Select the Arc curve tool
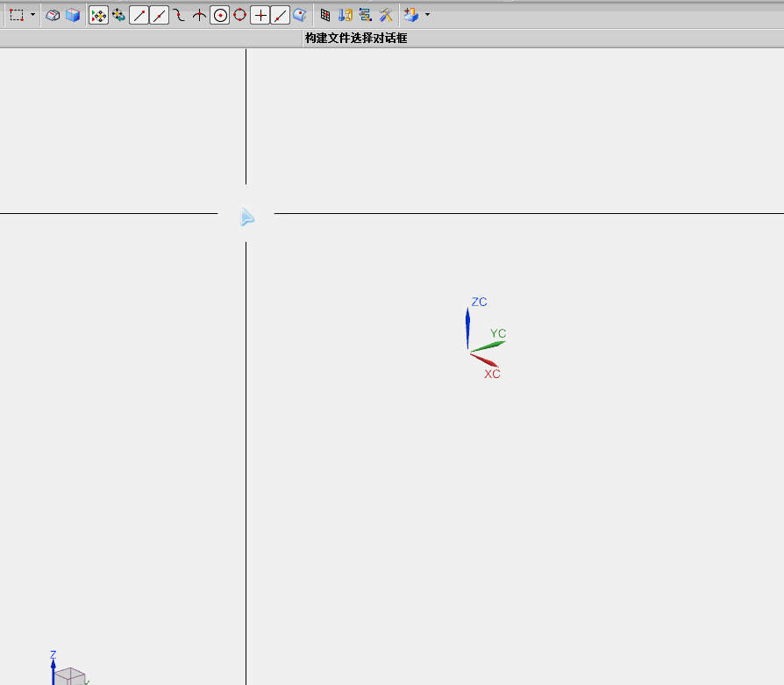 point(178,15)
